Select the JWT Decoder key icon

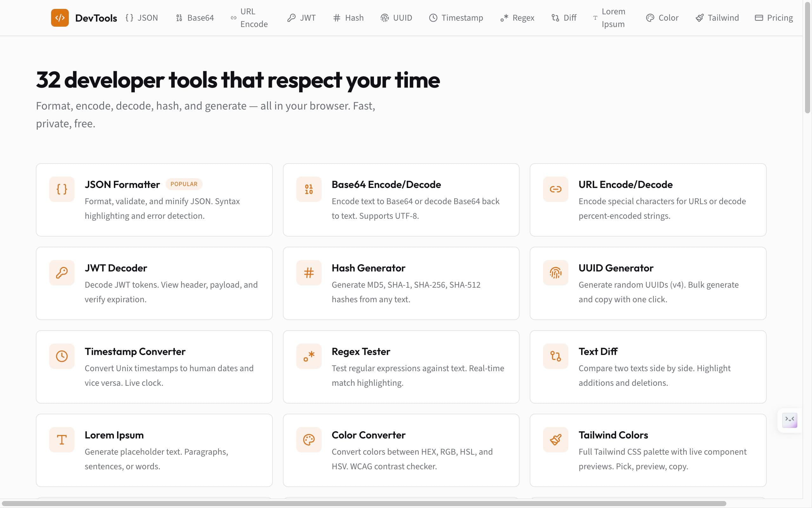tap(62, 273)
